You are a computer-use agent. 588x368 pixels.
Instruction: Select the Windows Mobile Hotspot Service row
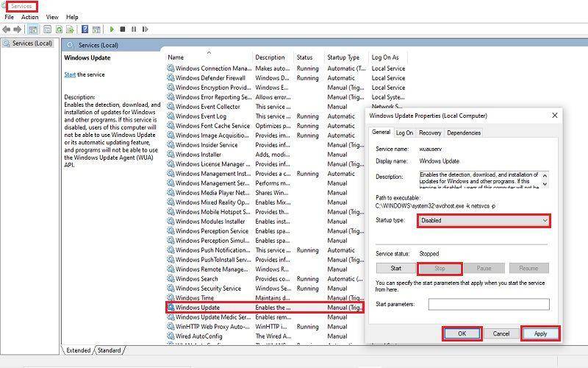point(265,212)
